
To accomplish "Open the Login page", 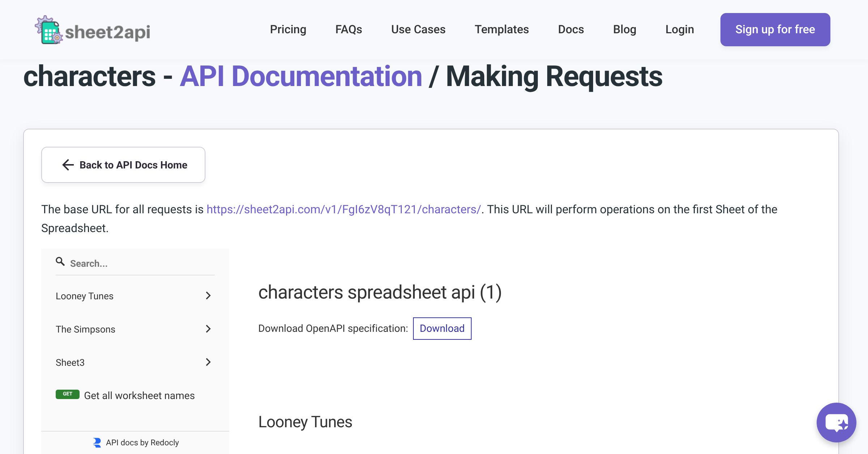I will (680, 29).
